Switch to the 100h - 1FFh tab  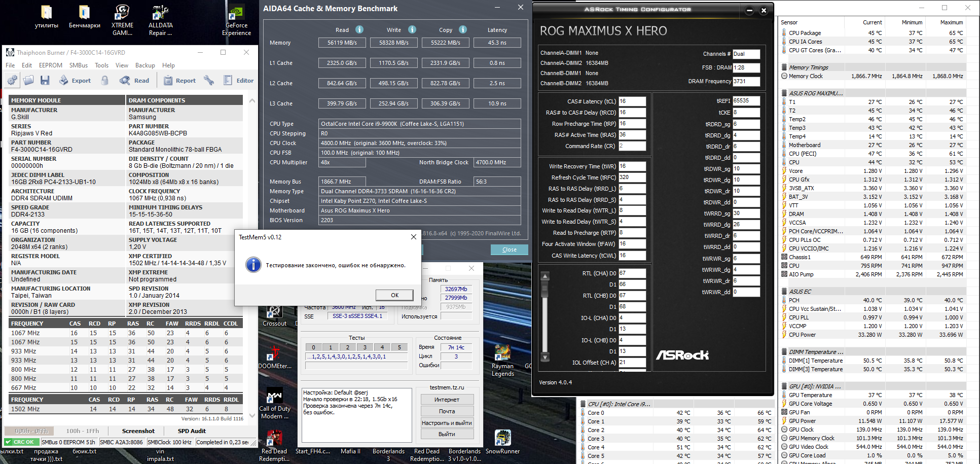tap(83, 431)
